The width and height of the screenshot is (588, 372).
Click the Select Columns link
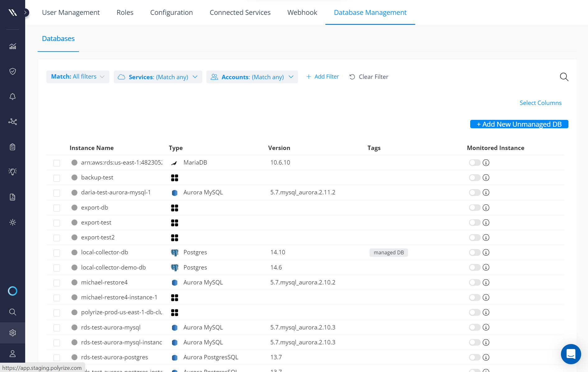tap(540, 103)
